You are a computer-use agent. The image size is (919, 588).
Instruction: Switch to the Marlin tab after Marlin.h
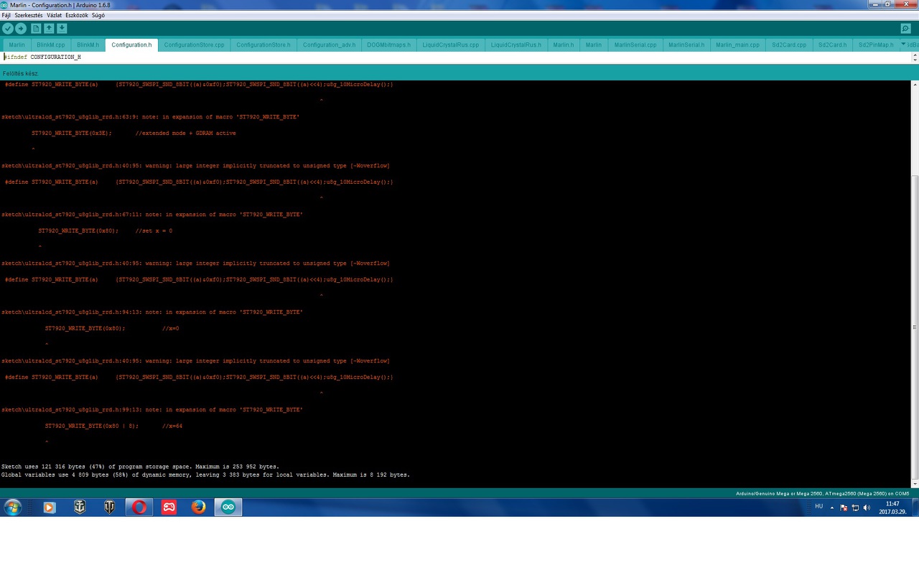pos(594,45)
